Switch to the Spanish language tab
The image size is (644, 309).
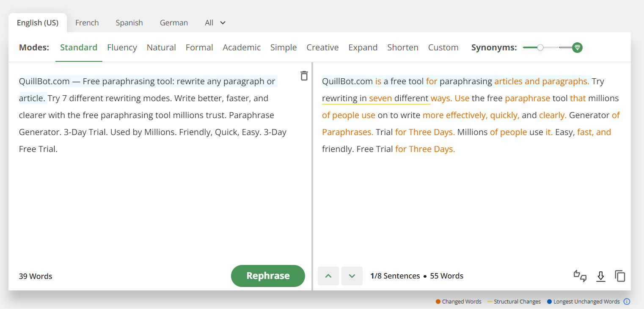pos(129,23)
